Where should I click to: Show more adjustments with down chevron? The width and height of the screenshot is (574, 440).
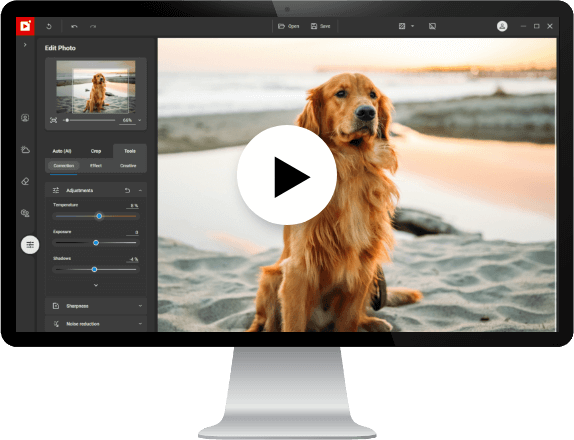(96, 285)
